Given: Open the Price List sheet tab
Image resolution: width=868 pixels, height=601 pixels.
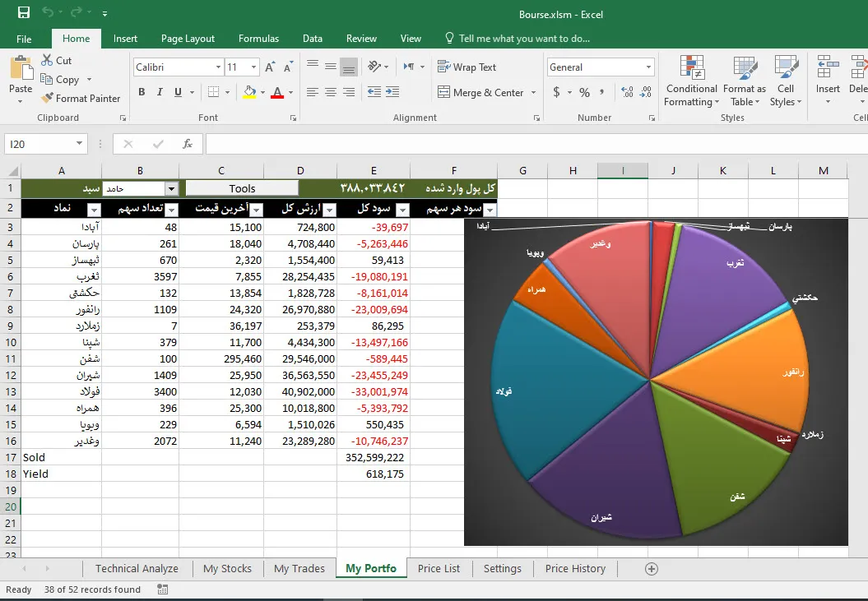Looking at the screenshot, I should 439,568.
